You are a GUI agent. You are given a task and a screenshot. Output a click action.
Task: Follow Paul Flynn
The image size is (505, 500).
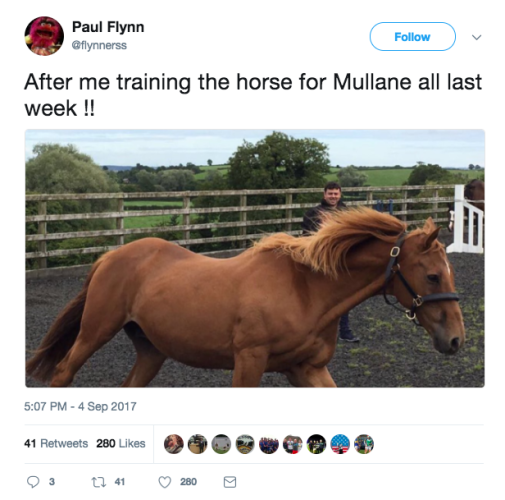point(412,37)
